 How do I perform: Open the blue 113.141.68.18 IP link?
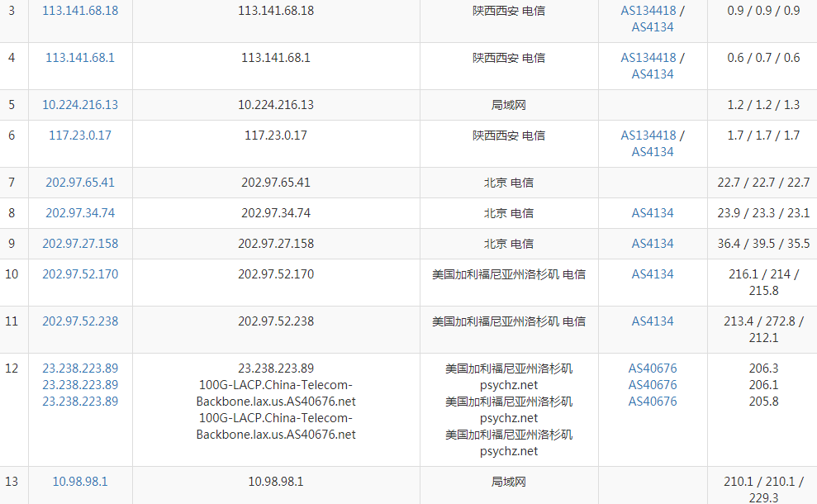point(80,11)
